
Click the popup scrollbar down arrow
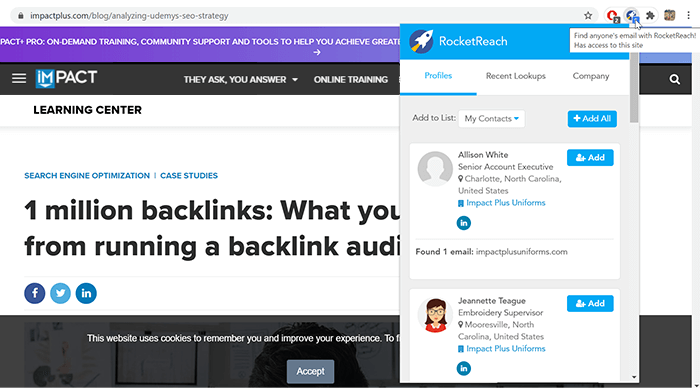coord(634,377)
